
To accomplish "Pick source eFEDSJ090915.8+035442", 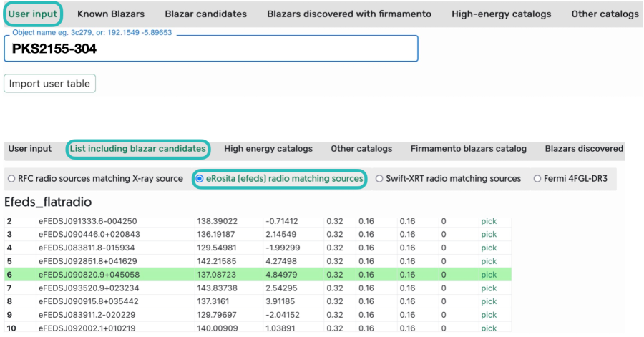I will (489, 301).
